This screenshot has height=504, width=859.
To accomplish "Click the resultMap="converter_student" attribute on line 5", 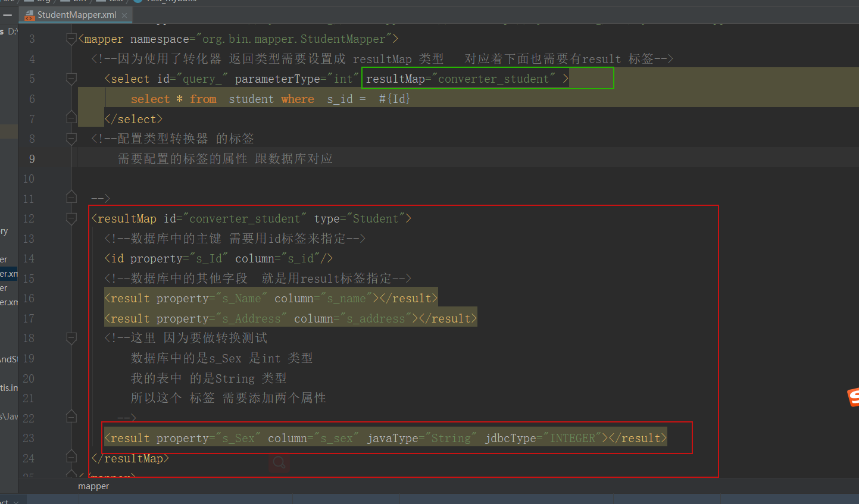I will pos(460,79).
